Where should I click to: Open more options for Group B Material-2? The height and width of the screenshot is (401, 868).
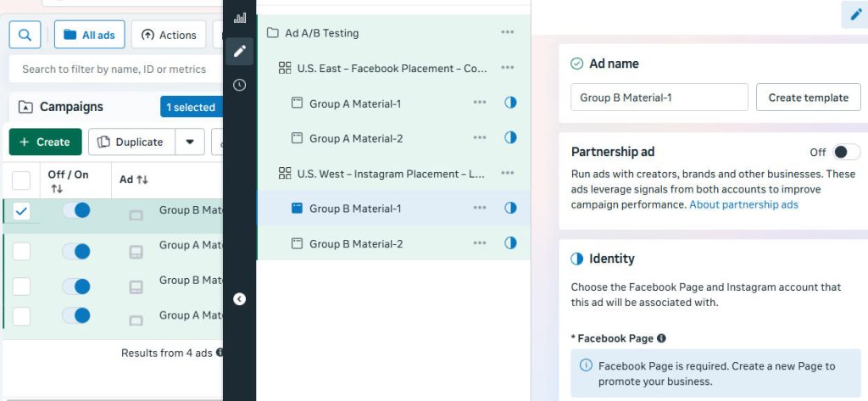tap(480, 243)
